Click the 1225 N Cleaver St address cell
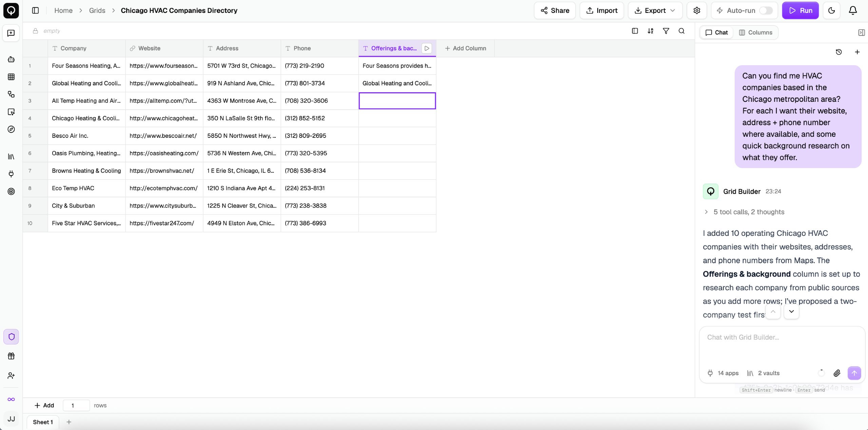 pyautogui.click(x=242, y=206)
